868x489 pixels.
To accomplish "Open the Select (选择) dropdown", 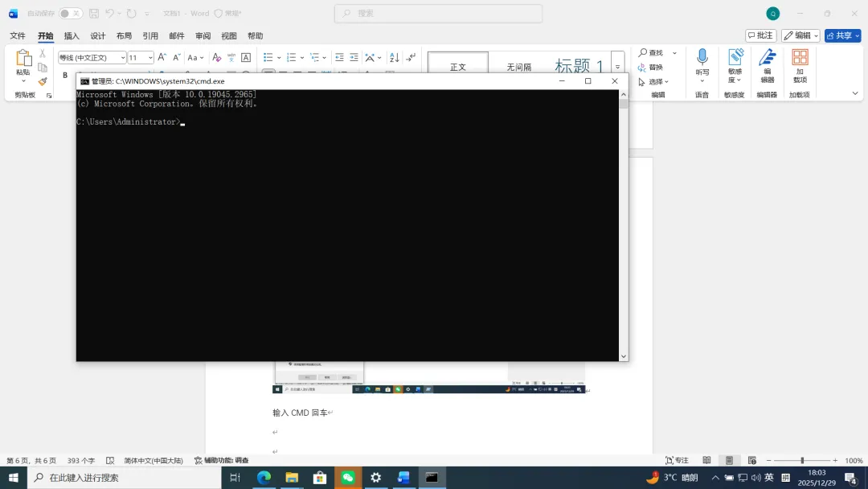I will [x=653, y=82].
